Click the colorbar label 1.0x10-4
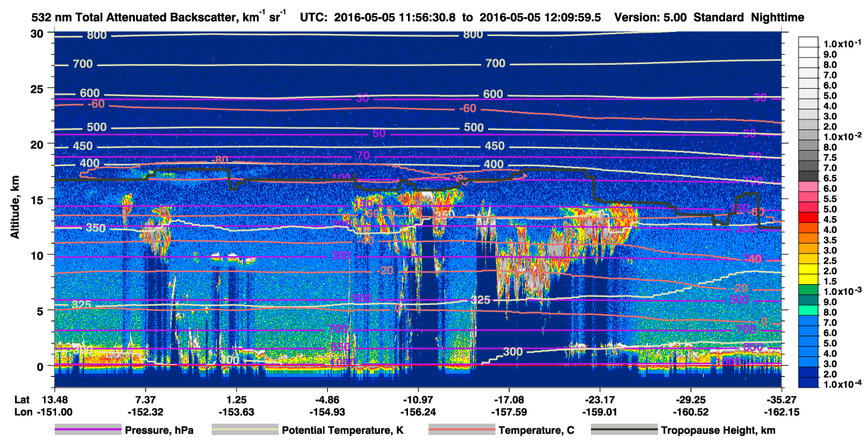The image size is (868, 445). (843, 385)
